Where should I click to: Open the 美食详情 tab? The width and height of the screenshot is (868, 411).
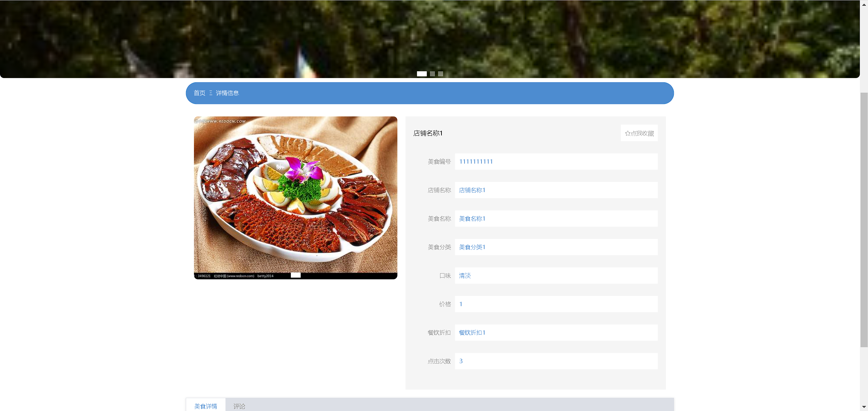click(x=205, y=406)
